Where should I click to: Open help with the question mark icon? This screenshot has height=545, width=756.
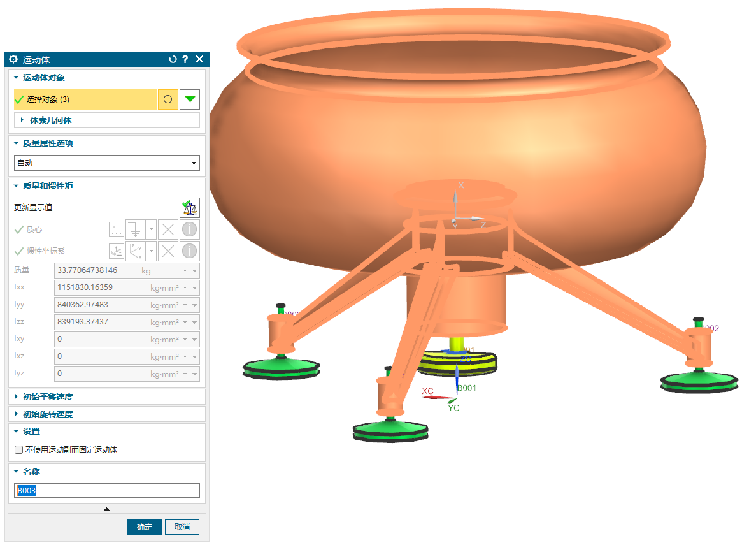[x=185, y=59]
